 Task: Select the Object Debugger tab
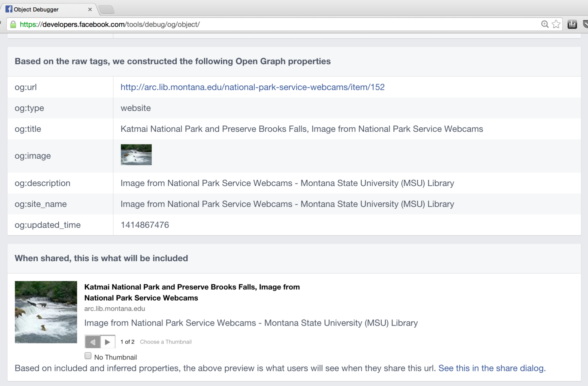(x=48, y=9)
